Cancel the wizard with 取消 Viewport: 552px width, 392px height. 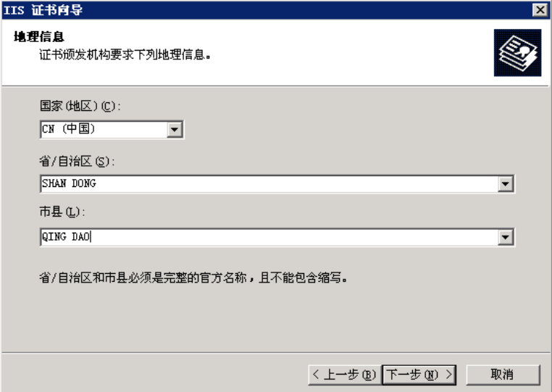click(x=503, y=375)
